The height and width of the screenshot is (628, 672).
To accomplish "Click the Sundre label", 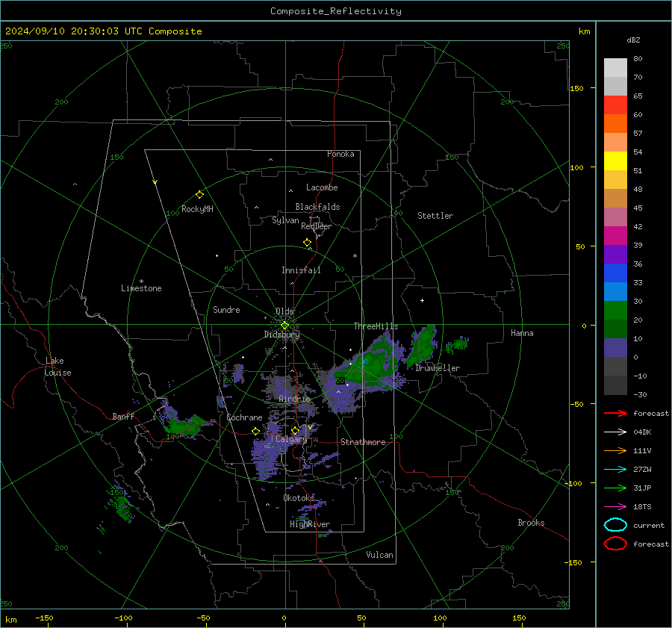I will coord(226,310).
